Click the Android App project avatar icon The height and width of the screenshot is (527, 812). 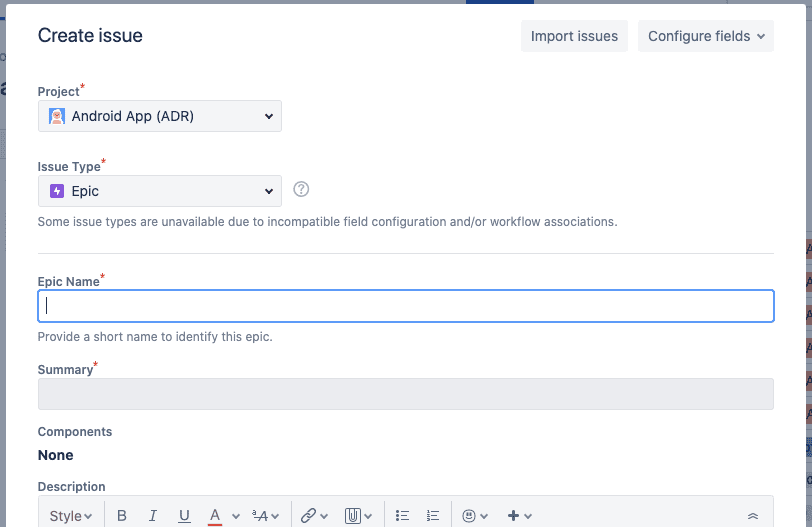(x=57, y=116)
